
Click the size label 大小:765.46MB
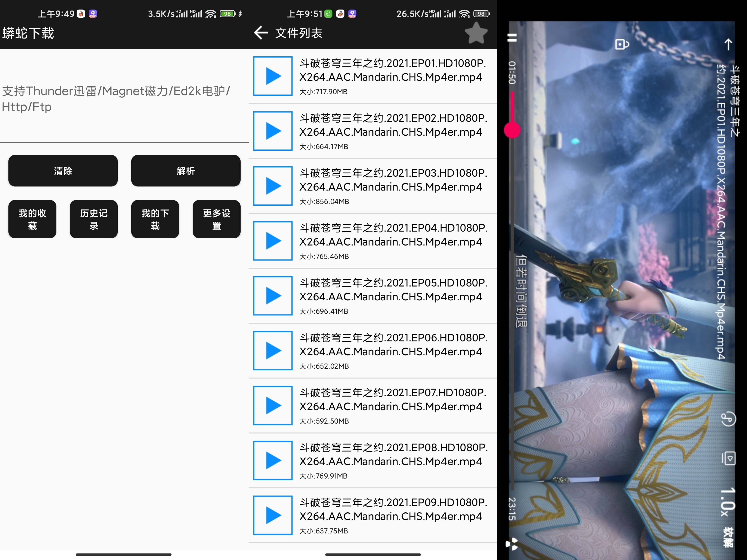(x=324, y=256)
